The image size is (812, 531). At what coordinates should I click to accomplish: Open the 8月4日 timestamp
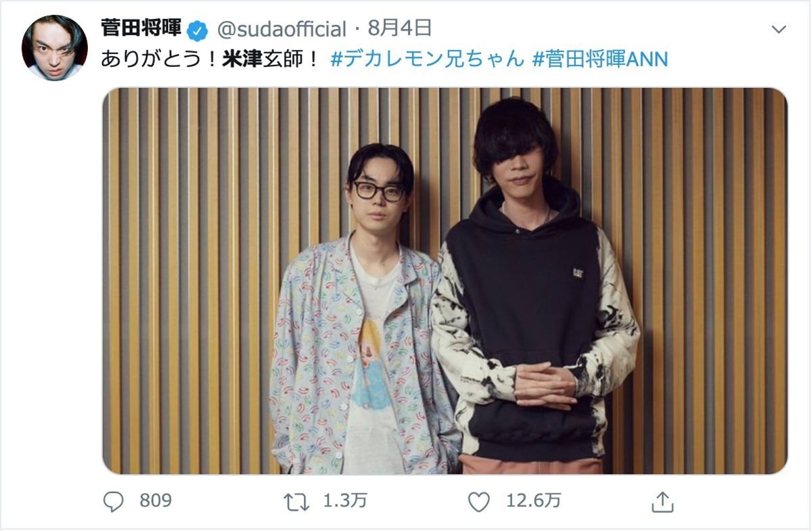tap(400, 29)
